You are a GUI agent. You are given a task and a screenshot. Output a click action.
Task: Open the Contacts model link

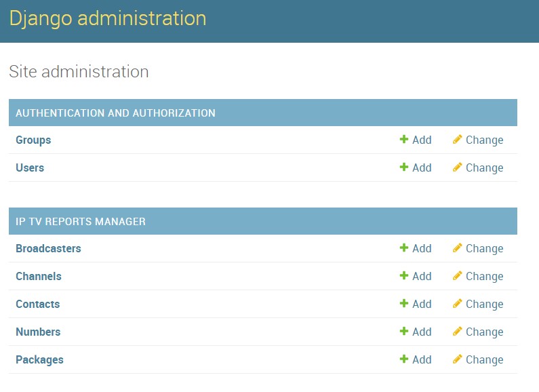(x=38, y=305)
